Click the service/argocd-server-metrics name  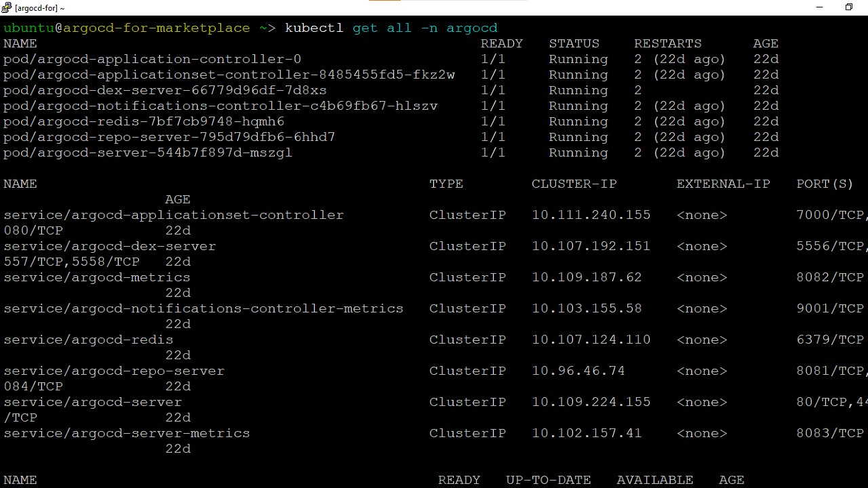[x=127, y=433]
